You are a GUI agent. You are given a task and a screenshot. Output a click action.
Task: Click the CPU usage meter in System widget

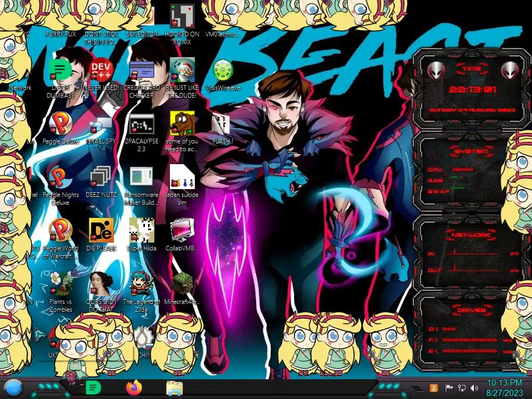pos(462,169)
